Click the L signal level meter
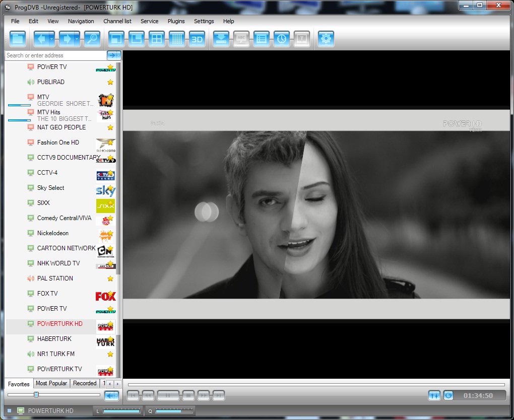This screenshot has height=420, width=514. click(x=121, y=410)
